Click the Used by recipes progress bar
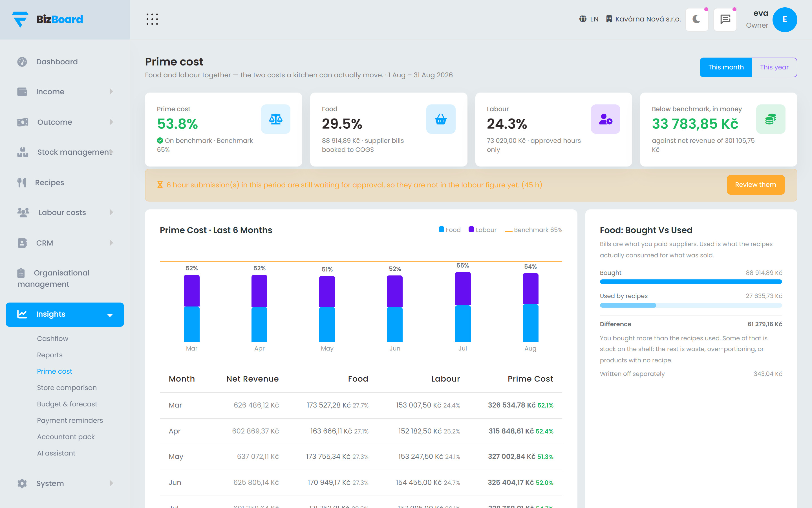812x508 pixels. pyautogui.click(x=690, y=305)
